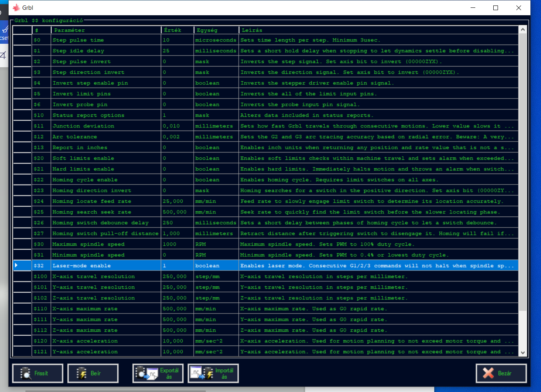Click the Exportálás export button
The width and height of the screenshot is (541, 392).
[x=158, y=373]
